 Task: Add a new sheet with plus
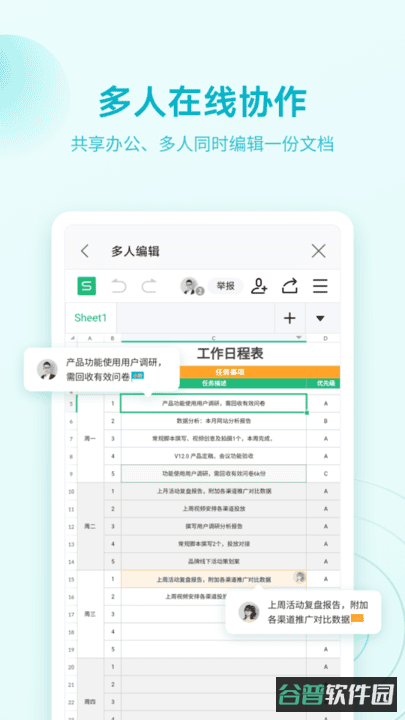pos(290,318)
